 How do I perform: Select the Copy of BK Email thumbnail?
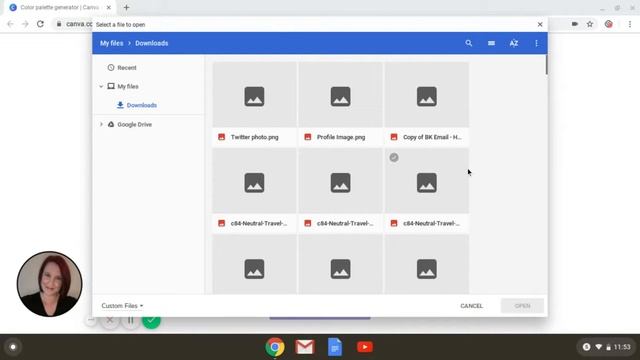click(427, 95)
